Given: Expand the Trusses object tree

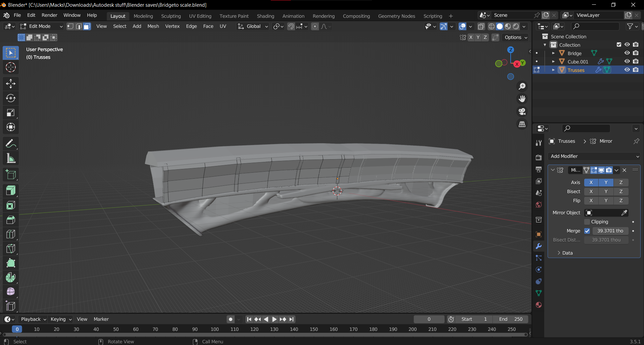Looking at the screenshot, I should coord(553,70).
